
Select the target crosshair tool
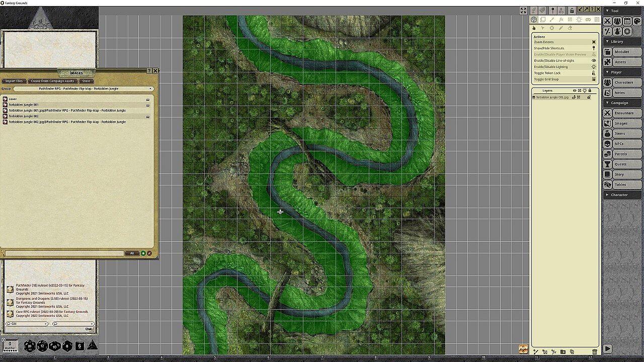(552, 28)
